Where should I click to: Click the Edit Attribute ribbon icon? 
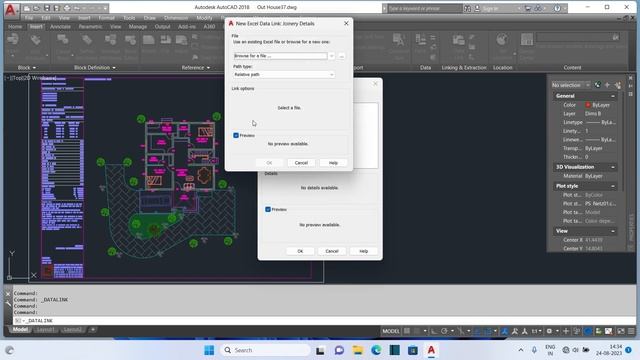pyautogui.click(x=36, y=40)
